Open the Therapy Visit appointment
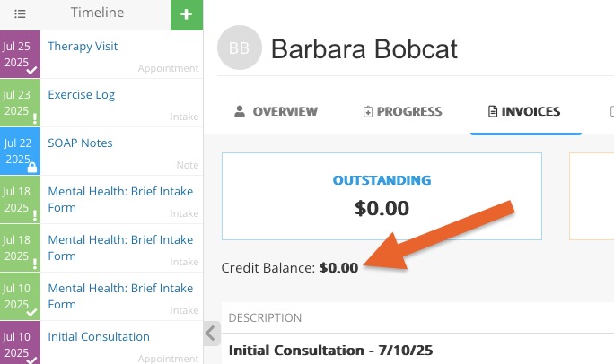Screen dimensions: 614x364 pyautogui.click(x=83, y=46)
